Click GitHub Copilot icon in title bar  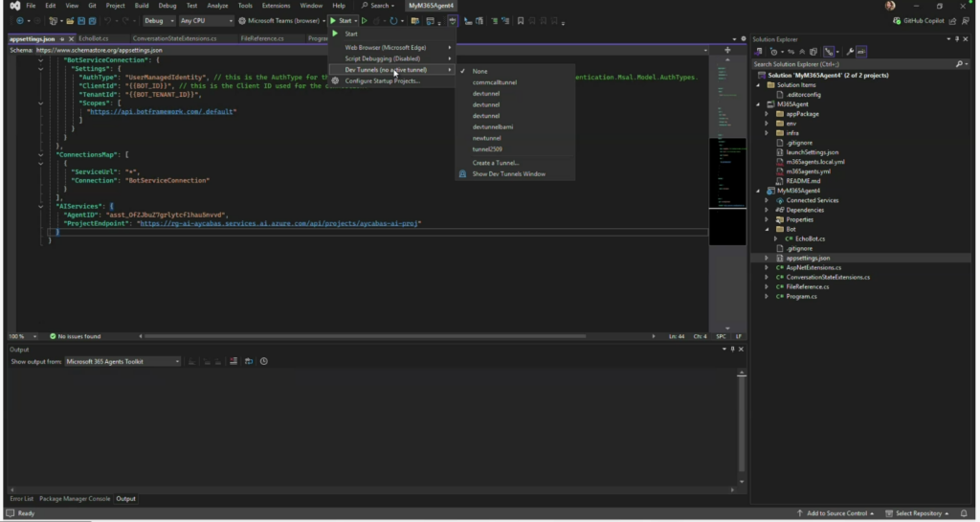pos(897,21)
